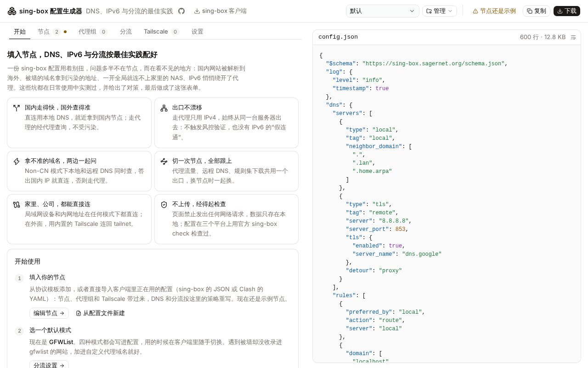Screen dimensions: 588x368
Task: Click the 不上传 shield check icon
Action: [164, 205]
